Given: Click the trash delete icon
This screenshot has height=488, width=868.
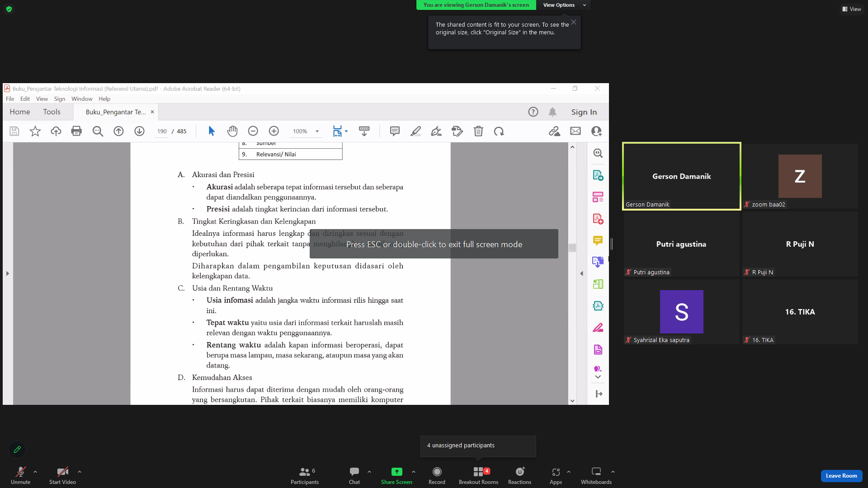Looking at the screenshot, I should click(x=478, y=131).
